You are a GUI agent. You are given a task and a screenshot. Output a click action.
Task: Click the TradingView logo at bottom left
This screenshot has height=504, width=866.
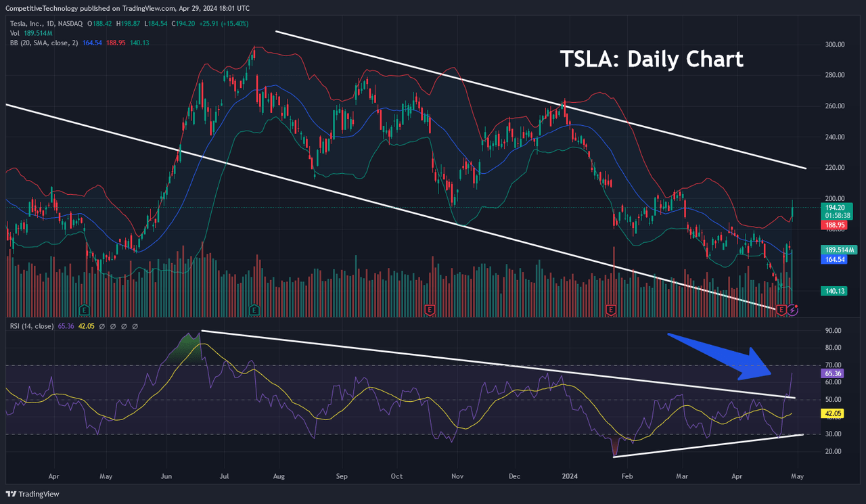33,494
